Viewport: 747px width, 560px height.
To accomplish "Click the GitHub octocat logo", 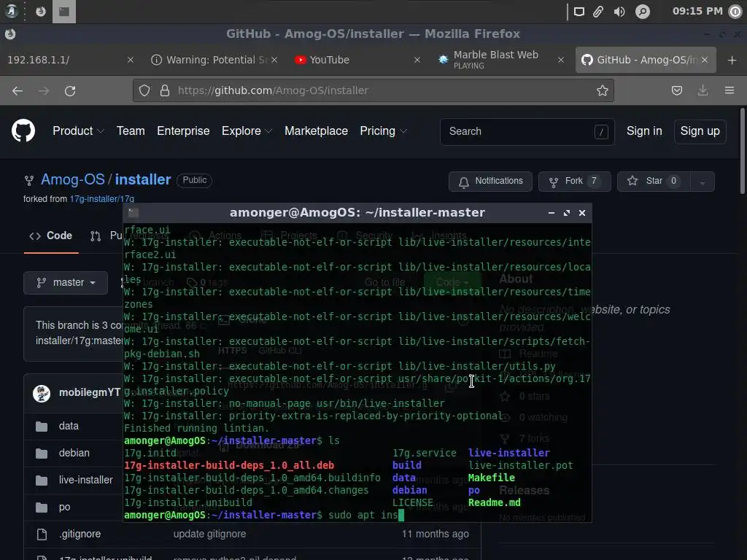I will pyautogui.click(x=23, y=131).
